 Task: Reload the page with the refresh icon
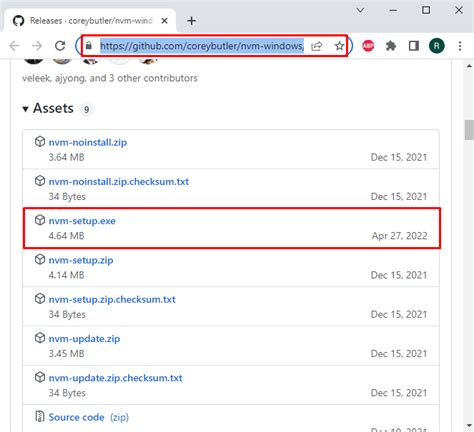click(x=60, y=46)
